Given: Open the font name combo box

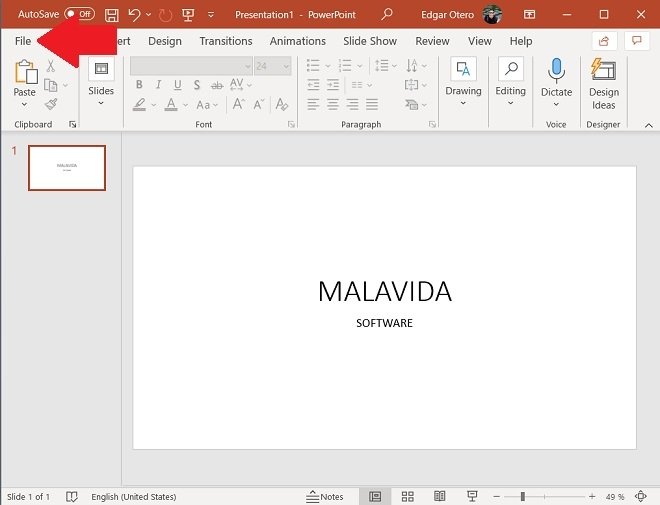Looking at the screenshot, I should coord(191,66).
